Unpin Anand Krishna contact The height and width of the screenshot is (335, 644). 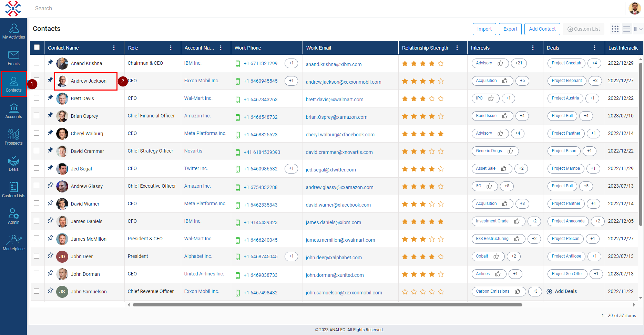pyautogui.click(x=50, y=62)
